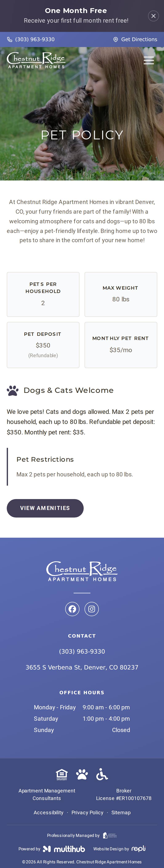The width and height of the screenshot is (164, 868).
Task: Click the View Amenities button
Action: (x=45, y=508)
